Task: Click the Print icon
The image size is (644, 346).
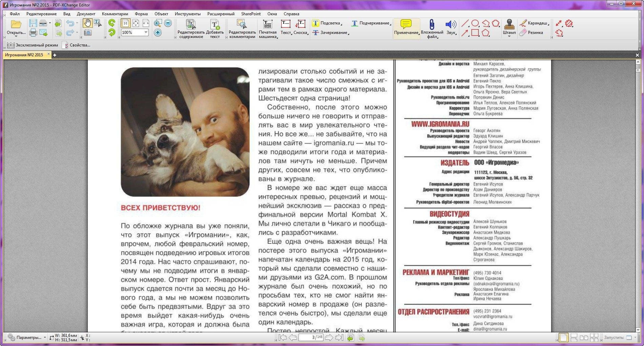Action: pyautogui.click(x=33, y=33)
